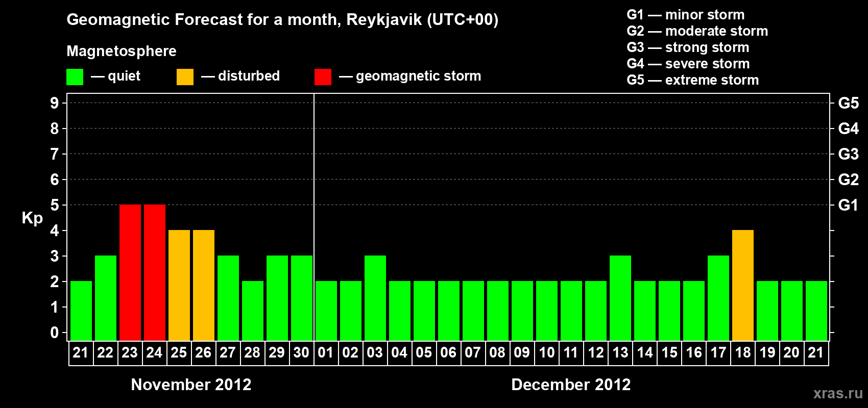Select the orange bar for November 25

click(179, 286)
